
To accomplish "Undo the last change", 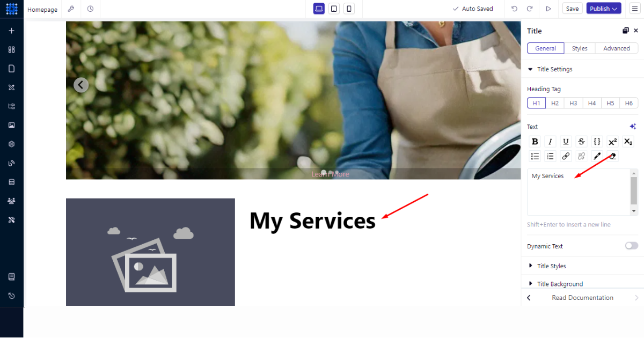I will click(x=515, y=9).
